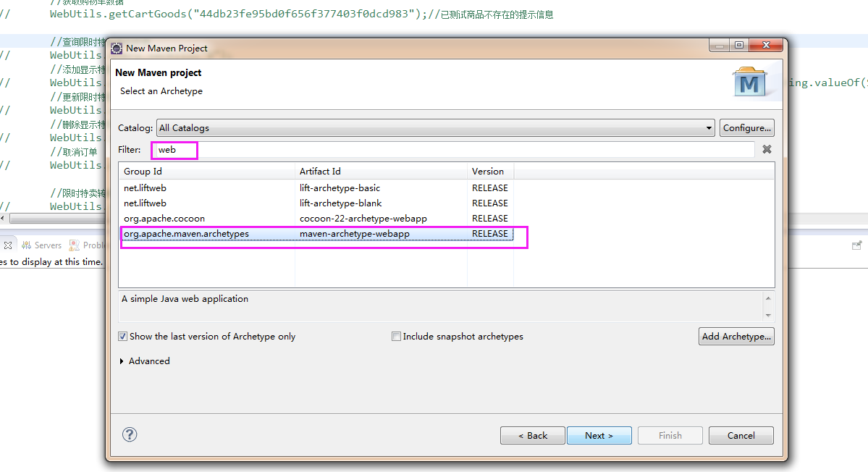The width and height of the screenshot is (868, 472).
Task: Switch to the Problems tab in Eclipse
Action: click(x=87, y=245)
